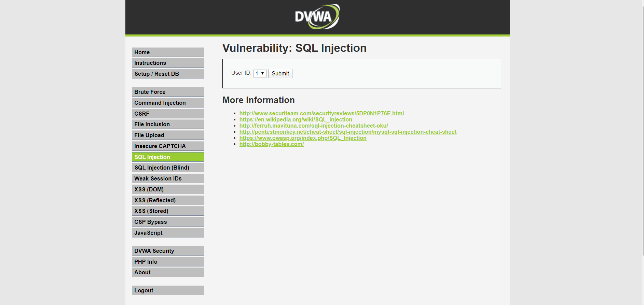Viewport: 644px width, 305px height.
Task: Open the bobby-tables.com link
Action: tap(272, 144)
